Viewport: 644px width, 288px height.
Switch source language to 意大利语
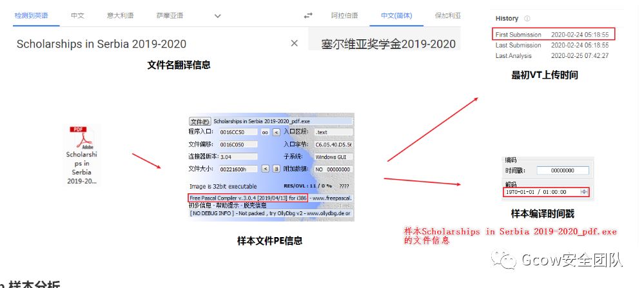coord(121,15)
